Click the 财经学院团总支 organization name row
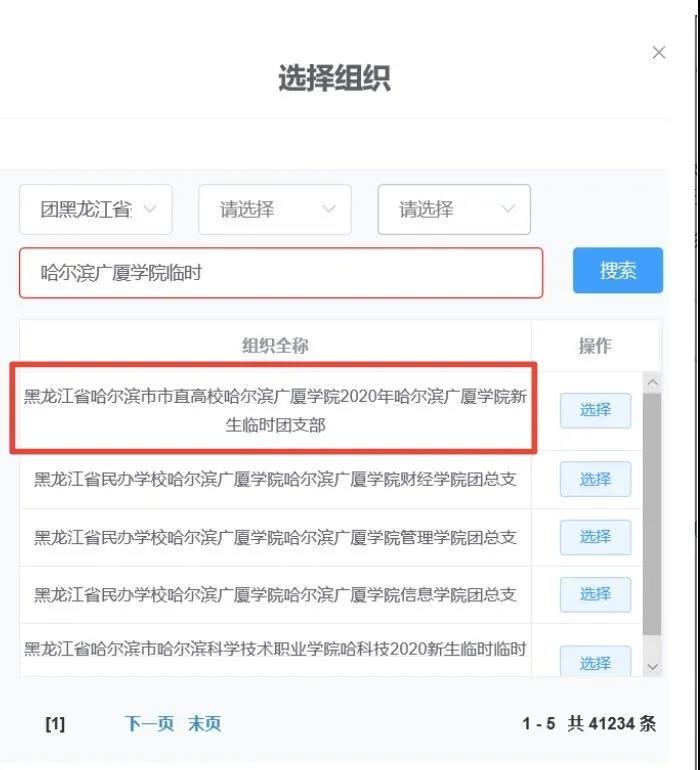 click(x=275, y=479)
